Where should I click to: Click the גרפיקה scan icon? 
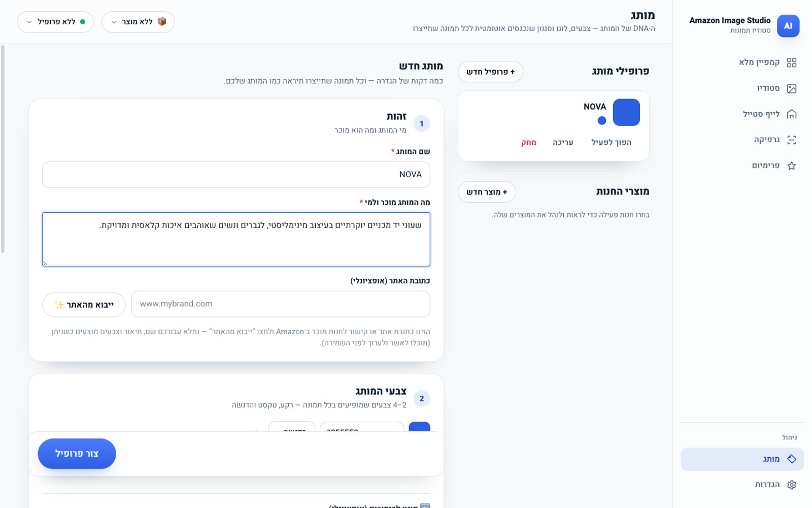(x=792, y=140)
